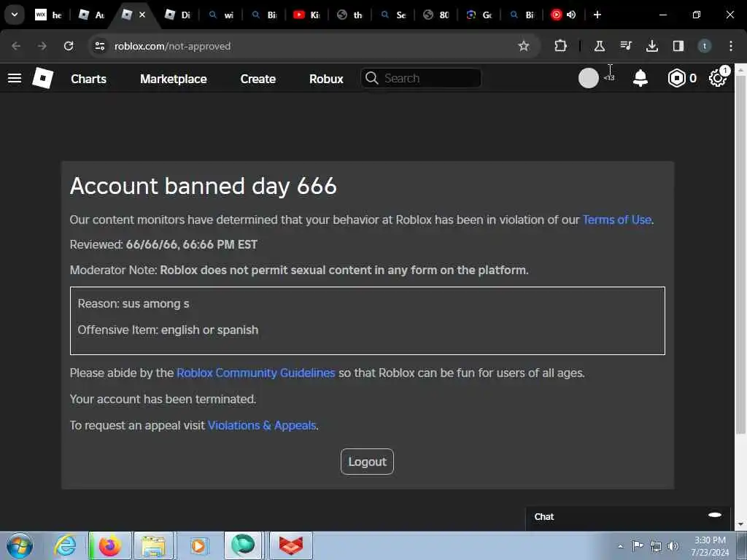Open Windows Media Player taskbar icon
Image resolution: width=747 pixels, height=560 pixels.
click(198, 545)
